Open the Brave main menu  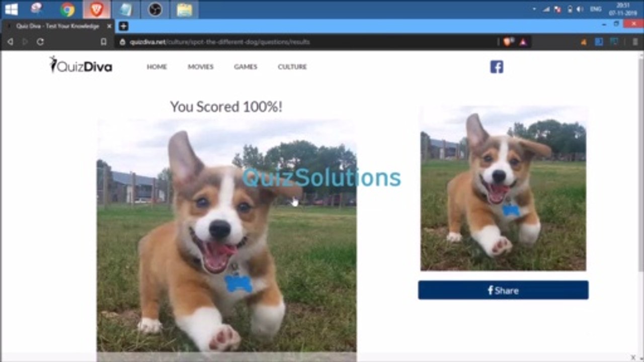point(635,42)
